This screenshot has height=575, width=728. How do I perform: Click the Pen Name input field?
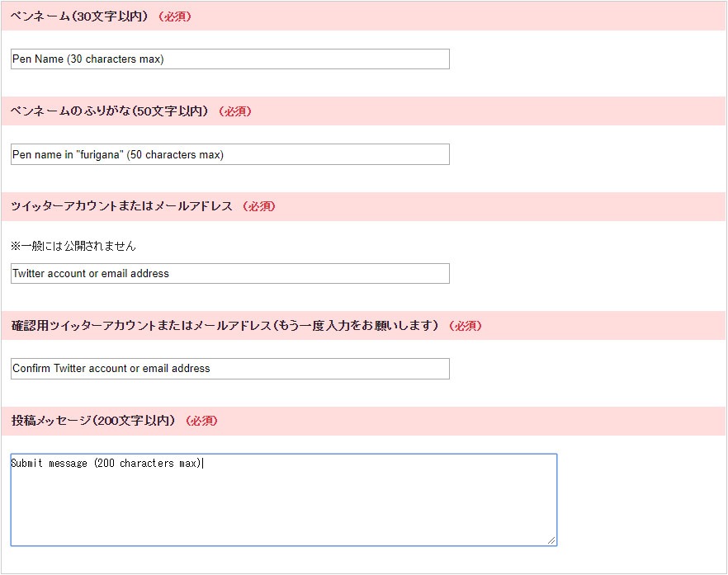coord(229,59)
